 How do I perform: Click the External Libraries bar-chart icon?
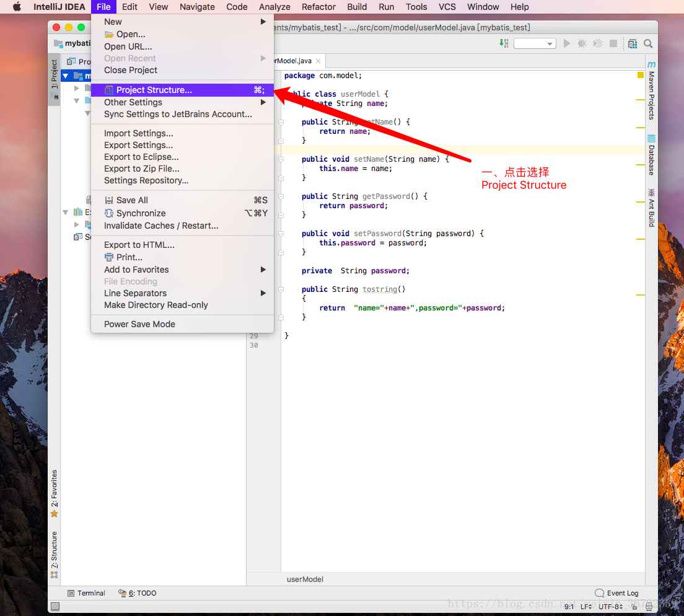tap(78, 212)
